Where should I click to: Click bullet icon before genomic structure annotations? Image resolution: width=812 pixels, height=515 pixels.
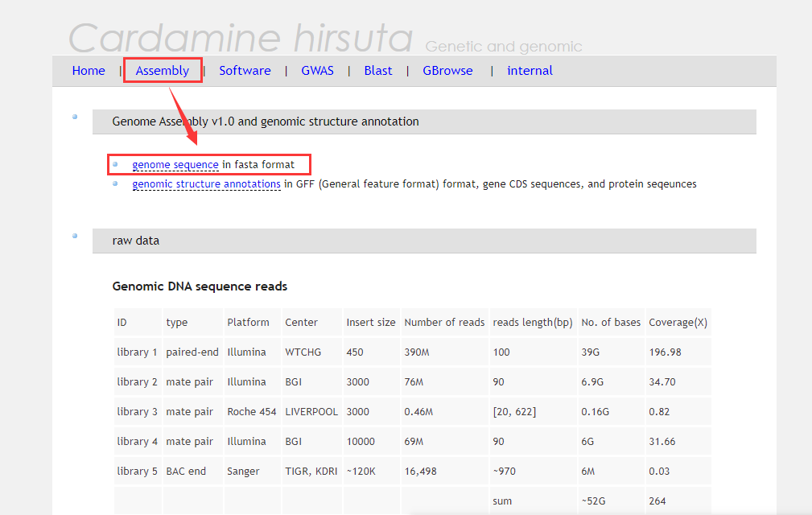tap(115, 183)
